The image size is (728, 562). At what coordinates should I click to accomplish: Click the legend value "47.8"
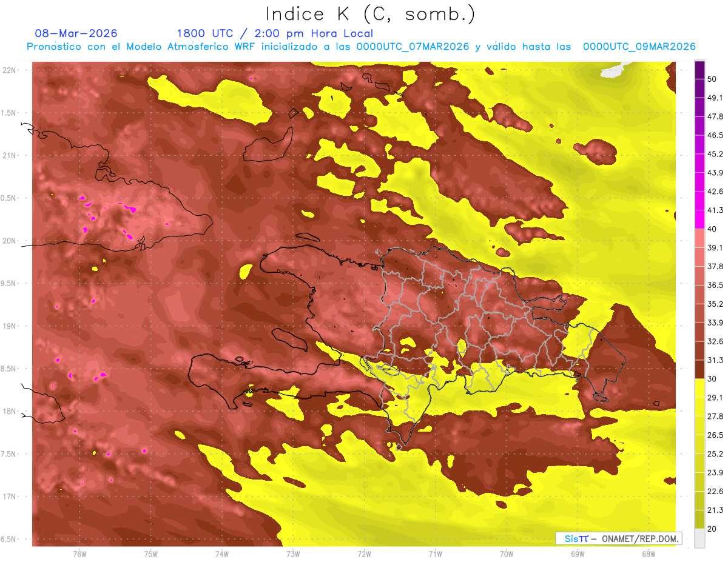[715, 116]
